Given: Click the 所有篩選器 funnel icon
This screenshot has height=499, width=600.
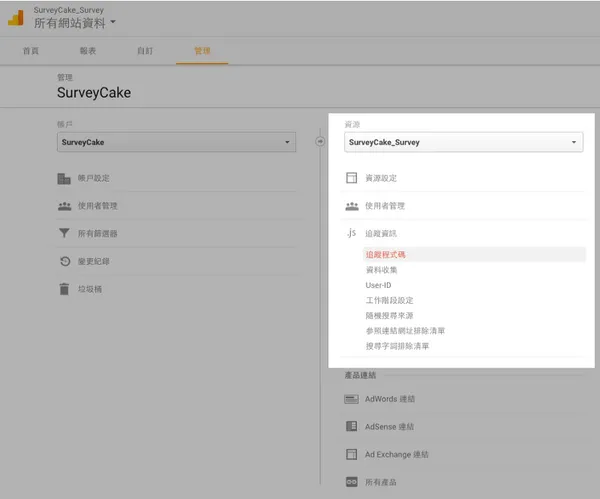Looking at the screenshot, I should (x=64, y=233).
